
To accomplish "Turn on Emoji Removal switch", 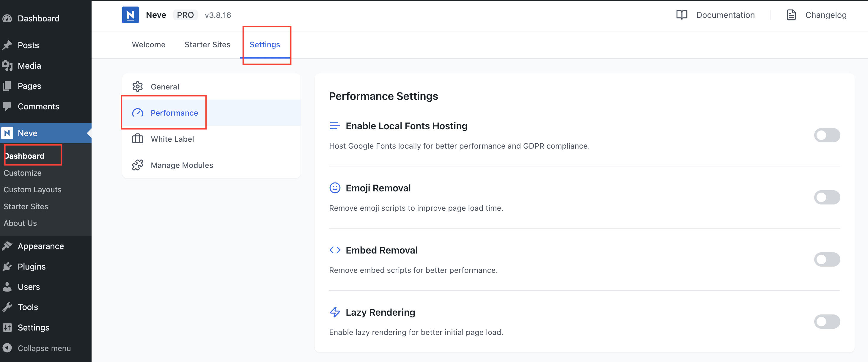I will [x=827, y=197].
